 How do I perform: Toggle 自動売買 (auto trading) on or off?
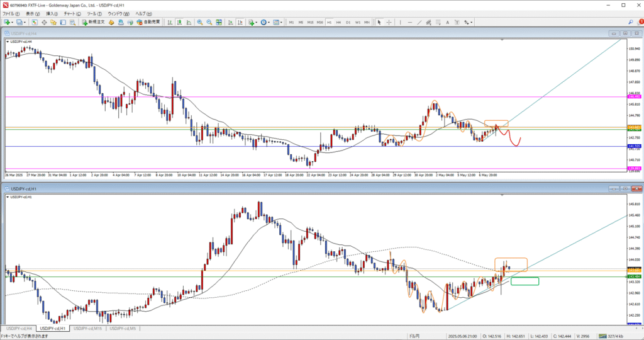[x=148, y=22]
